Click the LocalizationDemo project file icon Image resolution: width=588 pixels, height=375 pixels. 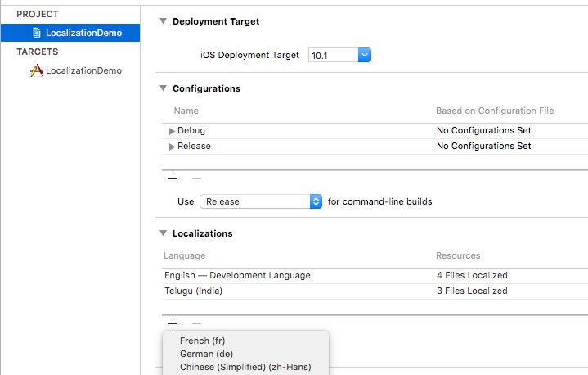click(37, 34)
